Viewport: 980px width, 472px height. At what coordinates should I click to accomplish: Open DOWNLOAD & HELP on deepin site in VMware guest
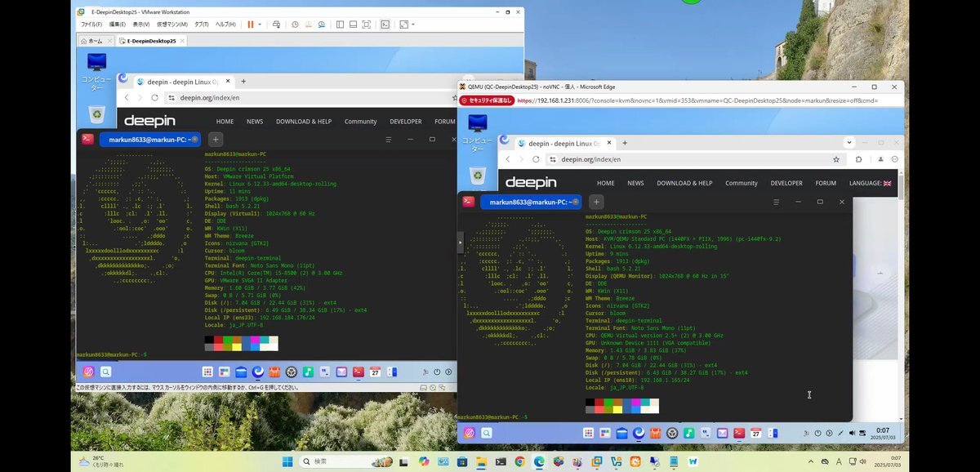[304, 122]
